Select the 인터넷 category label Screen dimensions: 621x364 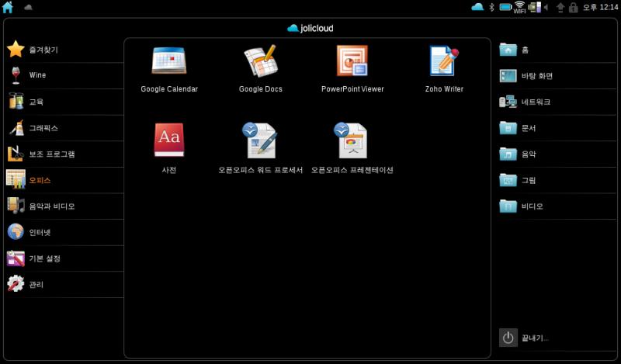point(40,233)
